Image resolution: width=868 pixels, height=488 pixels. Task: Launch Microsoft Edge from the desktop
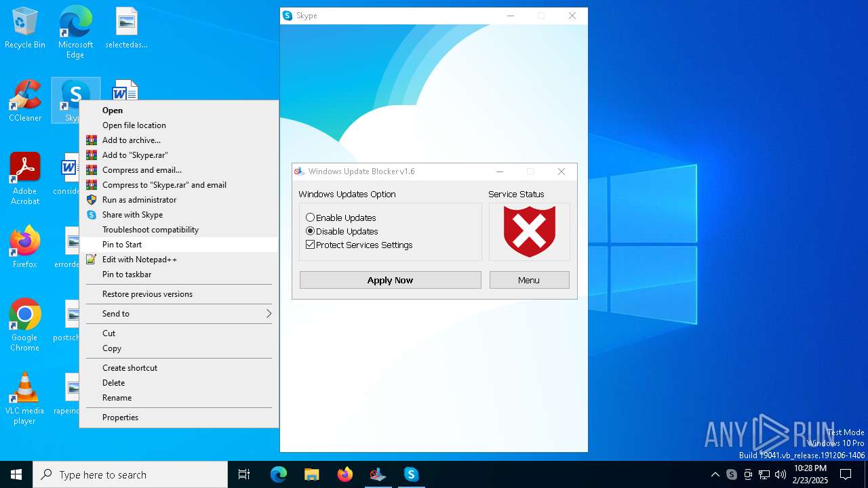click(75, 33)
